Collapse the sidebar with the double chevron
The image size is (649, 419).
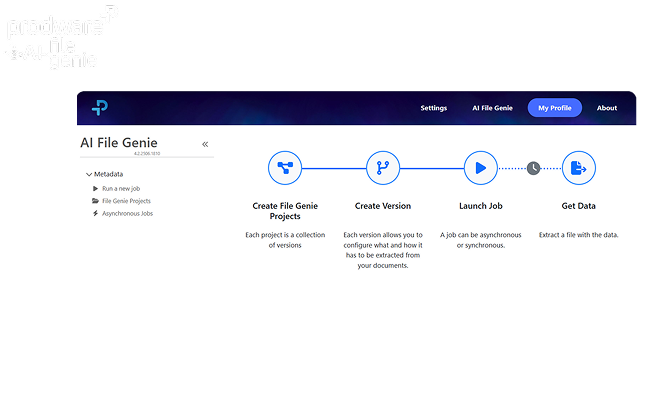[205, 144]
